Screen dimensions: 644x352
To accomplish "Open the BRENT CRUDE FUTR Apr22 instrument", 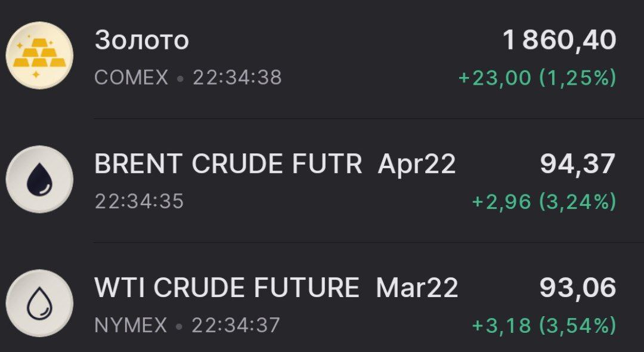I will point(227,164).
